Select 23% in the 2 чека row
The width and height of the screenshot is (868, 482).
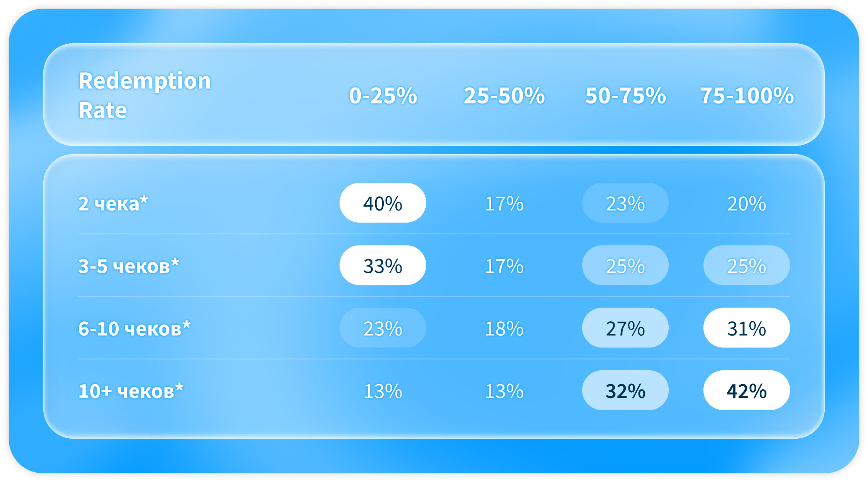coord(625,203)
